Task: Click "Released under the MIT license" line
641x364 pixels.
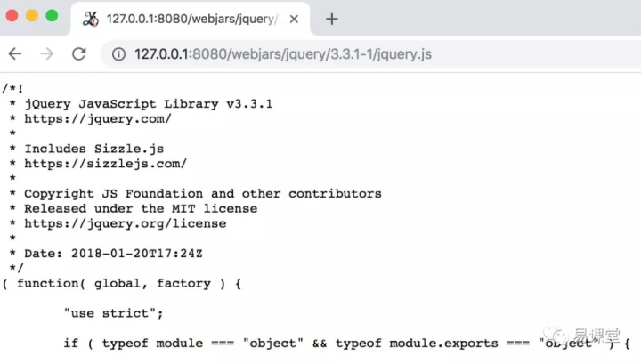Action: click(x=141, y=209)
